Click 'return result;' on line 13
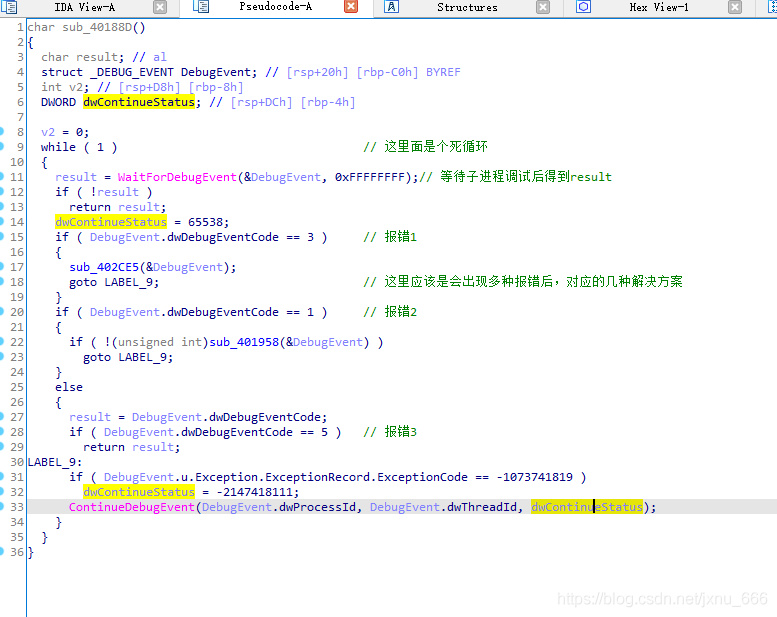777x617 pixels. (x=117, y=207)
